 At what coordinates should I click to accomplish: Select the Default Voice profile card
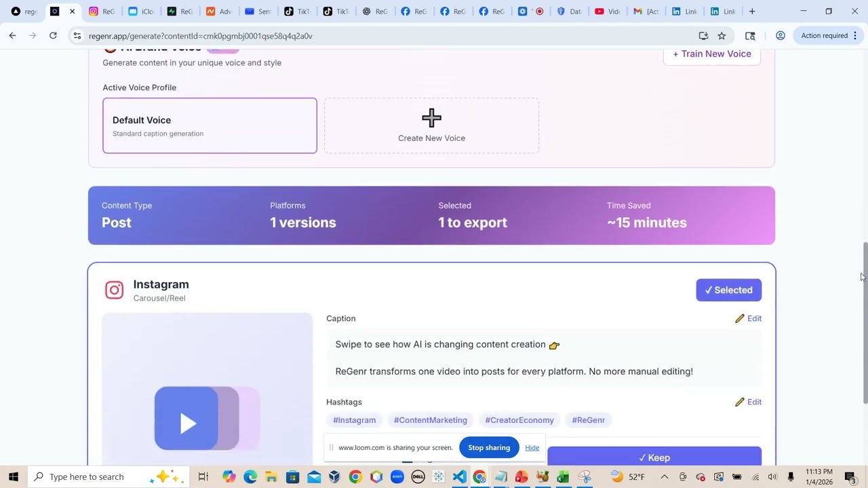click(x=210, y=125)
